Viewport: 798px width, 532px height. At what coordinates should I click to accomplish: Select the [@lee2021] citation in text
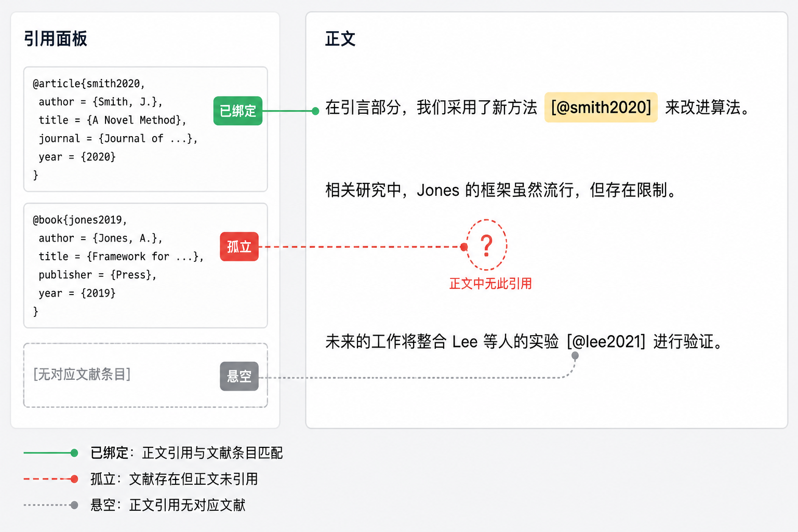(606, 342)
